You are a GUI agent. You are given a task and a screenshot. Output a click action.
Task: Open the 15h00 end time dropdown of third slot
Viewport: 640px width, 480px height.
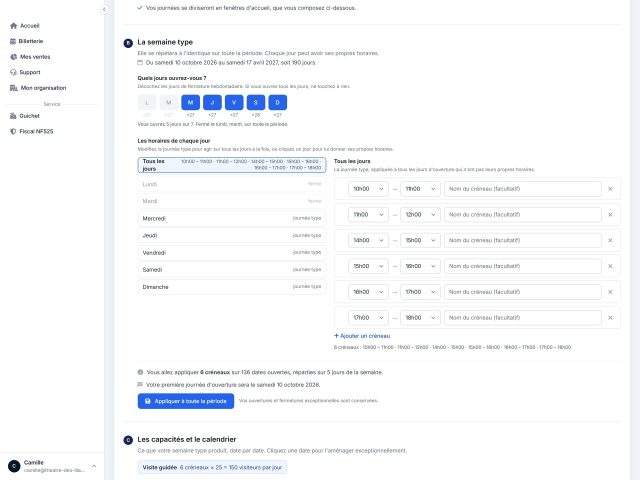(x=420, y=240)
